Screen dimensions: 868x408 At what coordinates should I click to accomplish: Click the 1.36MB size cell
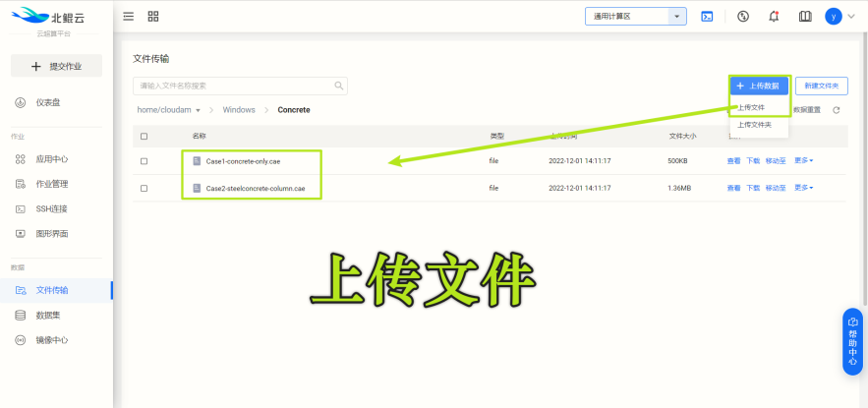pyautogui.click(x=679, y=188)
